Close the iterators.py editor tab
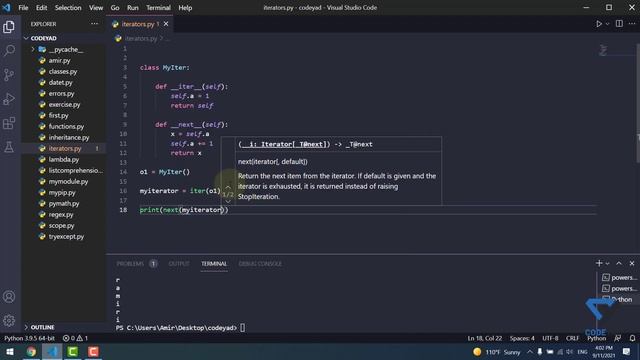This screenshot has height=360, width=640. [166, 24]
